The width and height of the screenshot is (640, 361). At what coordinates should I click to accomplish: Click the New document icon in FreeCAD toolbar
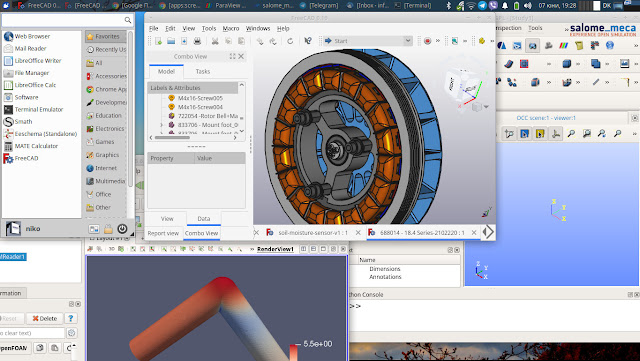tap(158, 41)
